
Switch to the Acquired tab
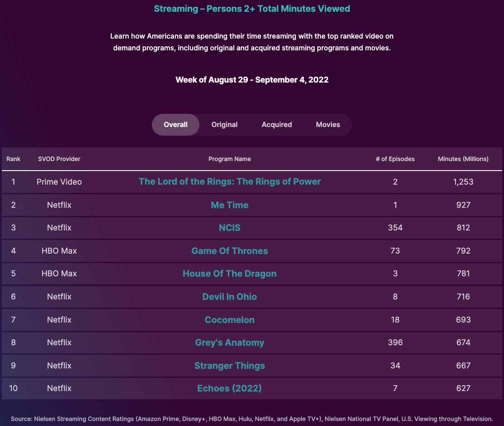click(276, 124)
